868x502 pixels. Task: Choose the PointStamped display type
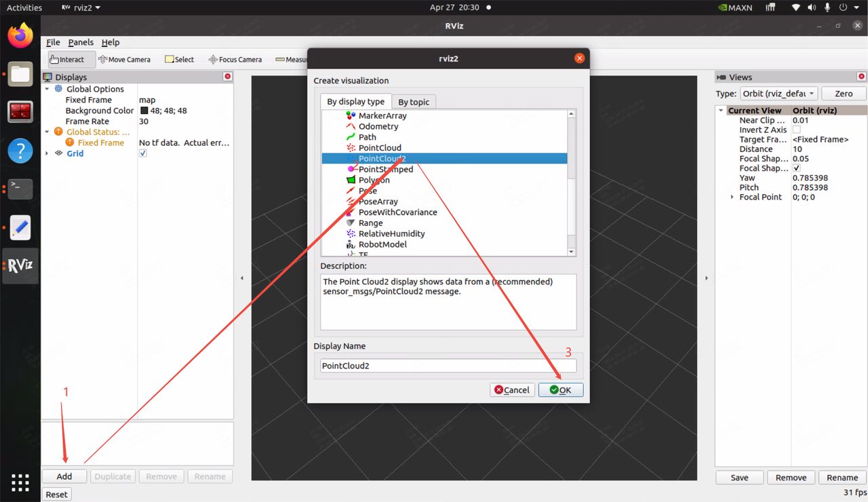pos(385,170)
